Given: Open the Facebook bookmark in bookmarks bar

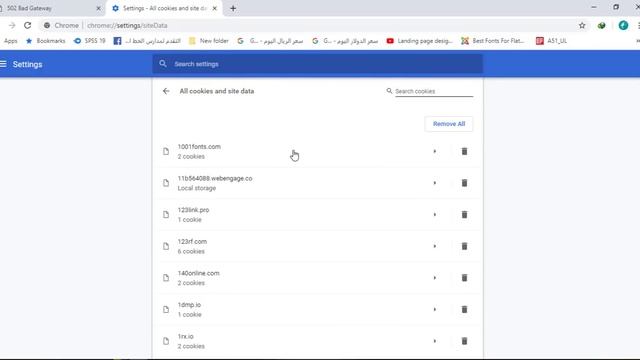Looking at the screenshot, I should pyautogui.click(x=147, y=41).
